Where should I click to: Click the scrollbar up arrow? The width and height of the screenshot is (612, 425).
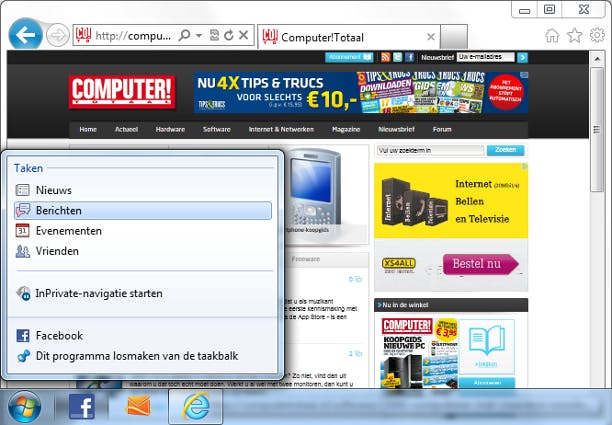coord(597,59)
